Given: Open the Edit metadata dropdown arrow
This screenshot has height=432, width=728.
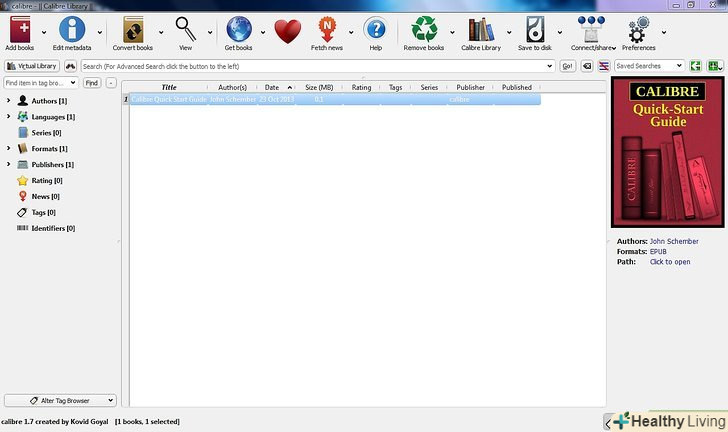Looking at the screenshot, I should [x=100, y=33].
